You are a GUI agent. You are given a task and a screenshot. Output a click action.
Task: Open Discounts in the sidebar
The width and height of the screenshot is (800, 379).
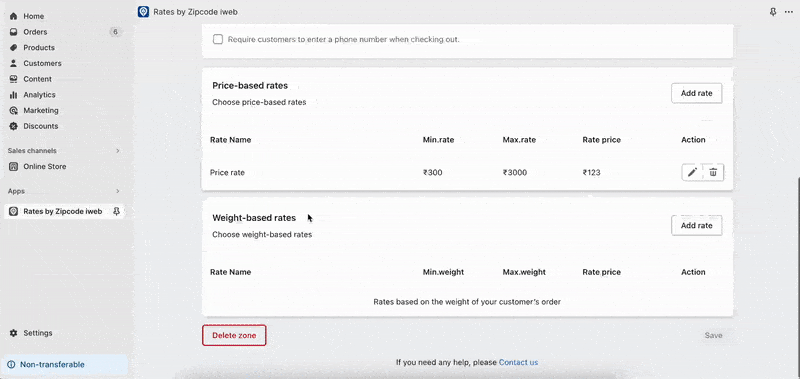point(41,126)
